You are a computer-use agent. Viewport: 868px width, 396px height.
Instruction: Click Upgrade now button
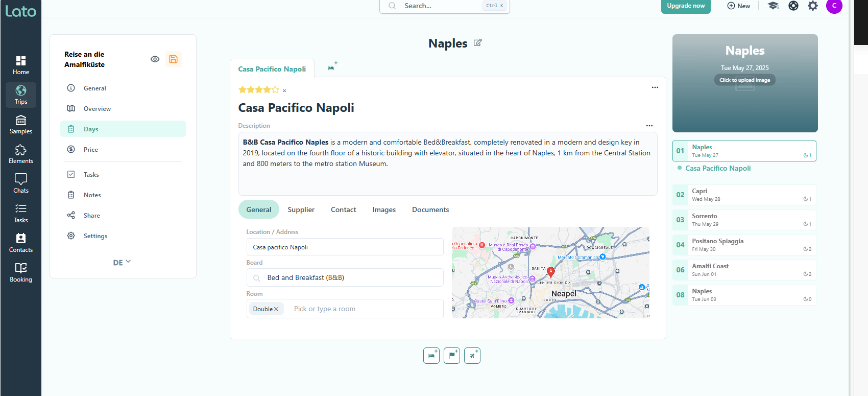685,6
